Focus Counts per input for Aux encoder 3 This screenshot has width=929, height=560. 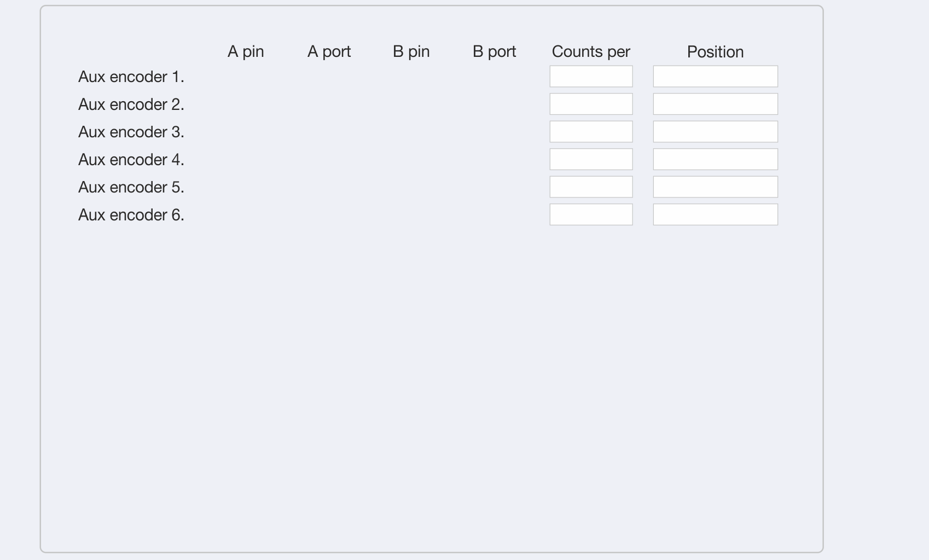pos(591,132)
